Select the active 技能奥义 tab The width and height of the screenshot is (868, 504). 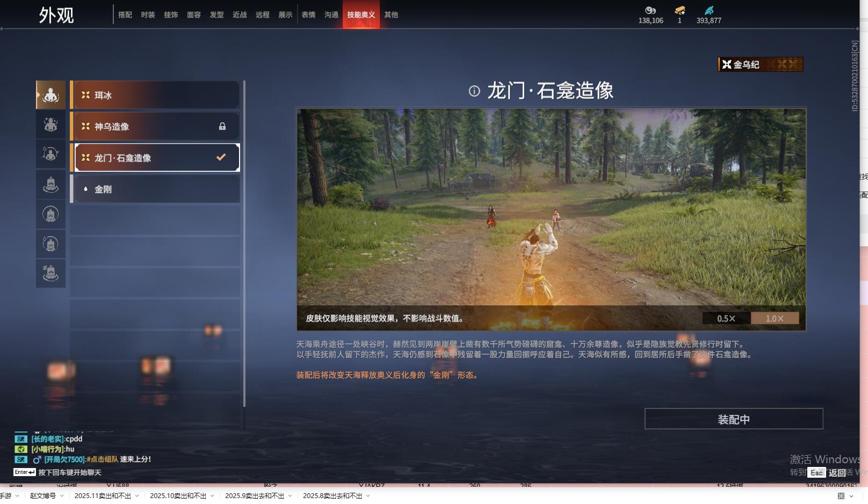point(361,14)
